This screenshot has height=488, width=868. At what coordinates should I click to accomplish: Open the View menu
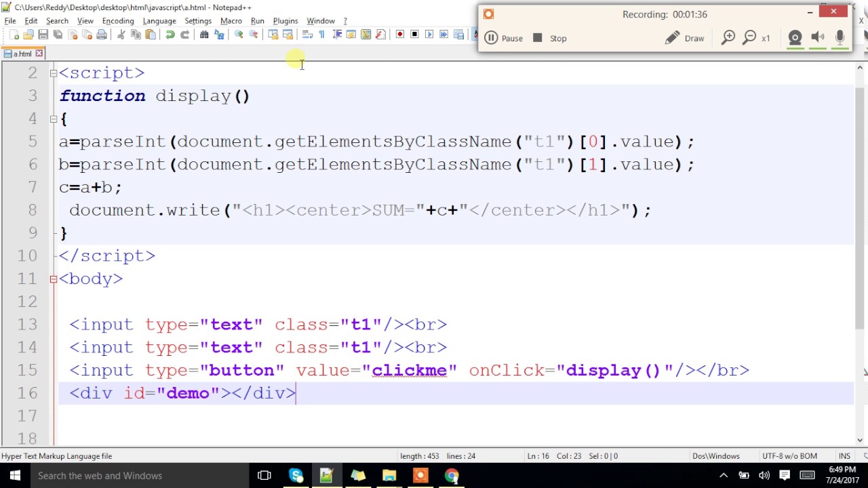point(85,21)
